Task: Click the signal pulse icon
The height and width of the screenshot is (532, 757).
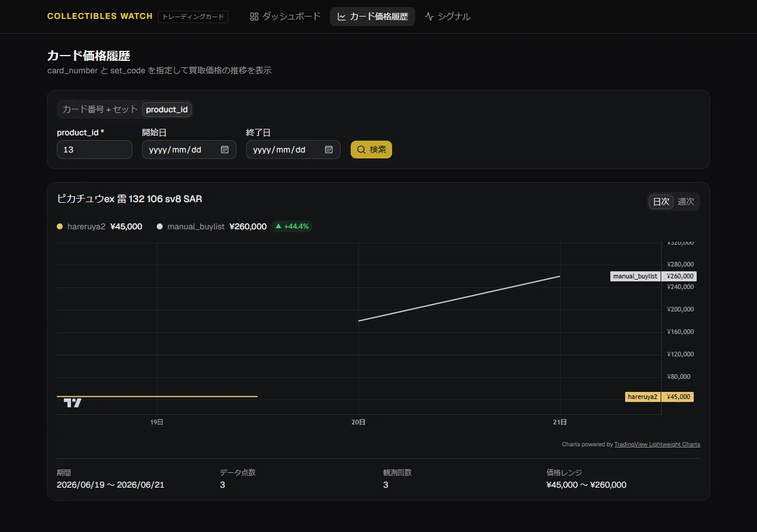Action: [429, 17]
